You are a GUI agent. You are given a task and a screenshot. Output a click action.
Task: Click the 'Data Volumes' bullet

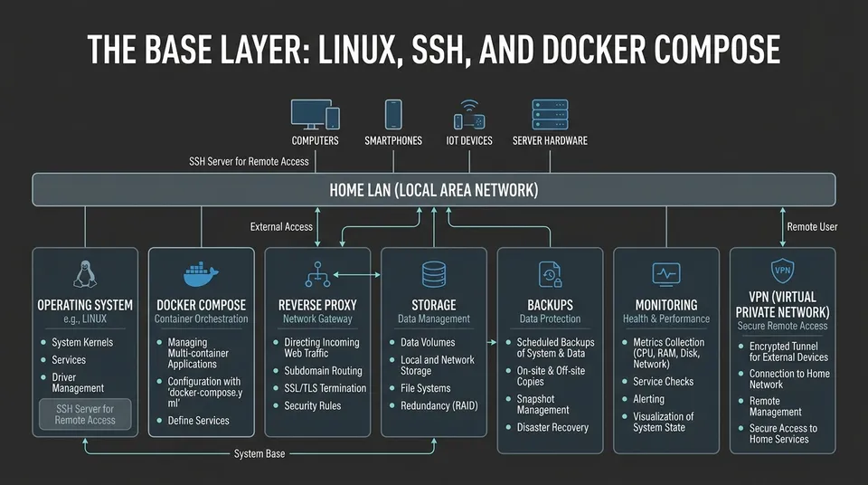tap(428, 343)
